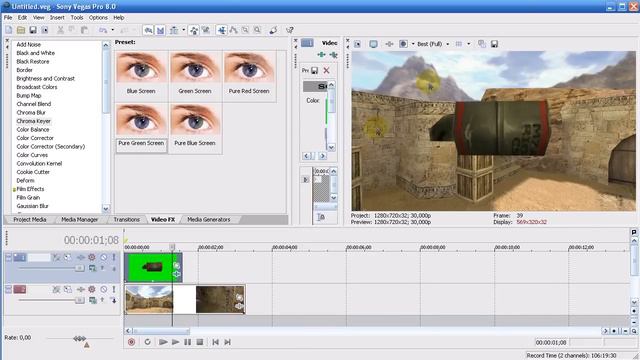The height and width of the screenshot is (360, 640).
Task: Toggle Loop Playback button
Action: click(x=147, y=342)
